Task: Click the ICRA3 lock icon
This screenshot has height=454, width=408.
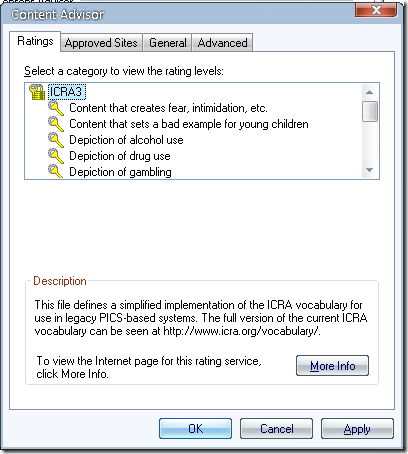Action: (x=37, y=92)
